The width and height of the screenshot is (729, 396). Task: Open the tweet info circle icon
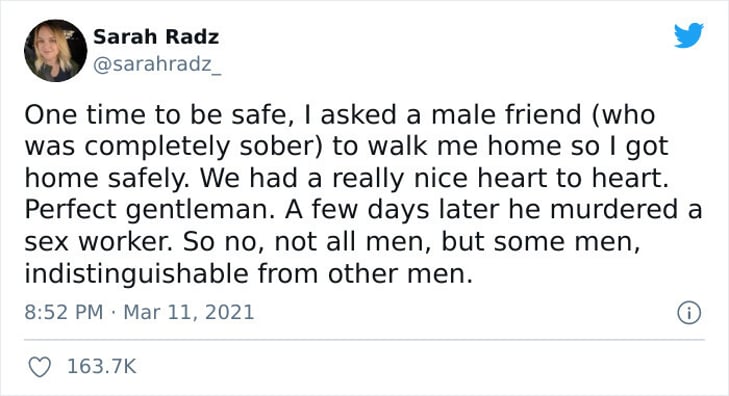click(689, 313)
